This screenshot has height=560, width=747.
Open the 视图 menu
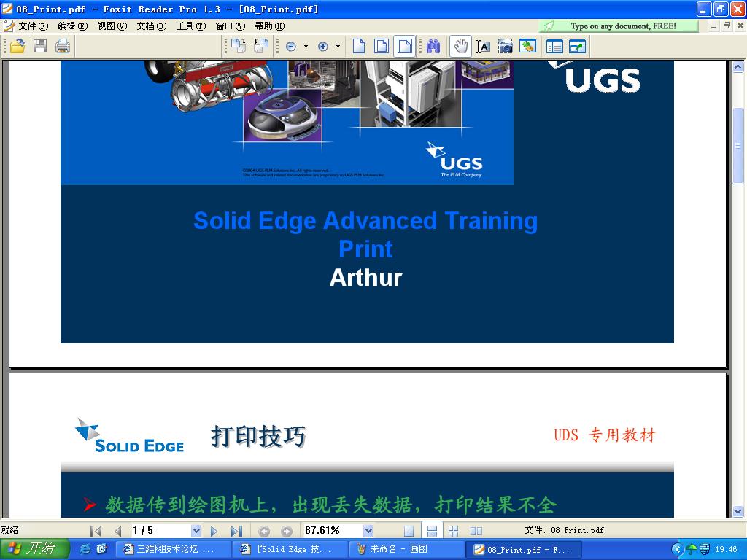pyautogui.click(x=112, y=26)
